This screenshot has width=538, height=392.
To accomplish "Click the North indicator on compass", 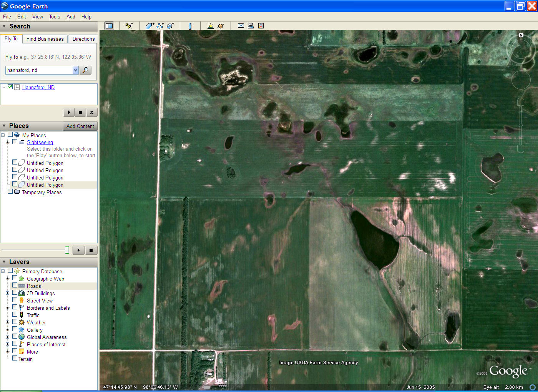I will pyautogui.click(x=521, y=35).
